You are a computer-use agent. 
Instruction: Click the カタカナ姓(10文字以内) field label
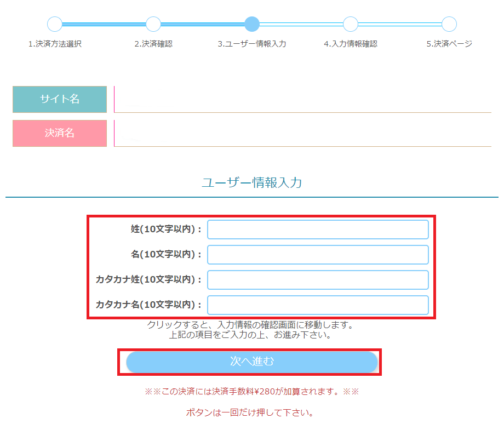(x=148, y=279)
